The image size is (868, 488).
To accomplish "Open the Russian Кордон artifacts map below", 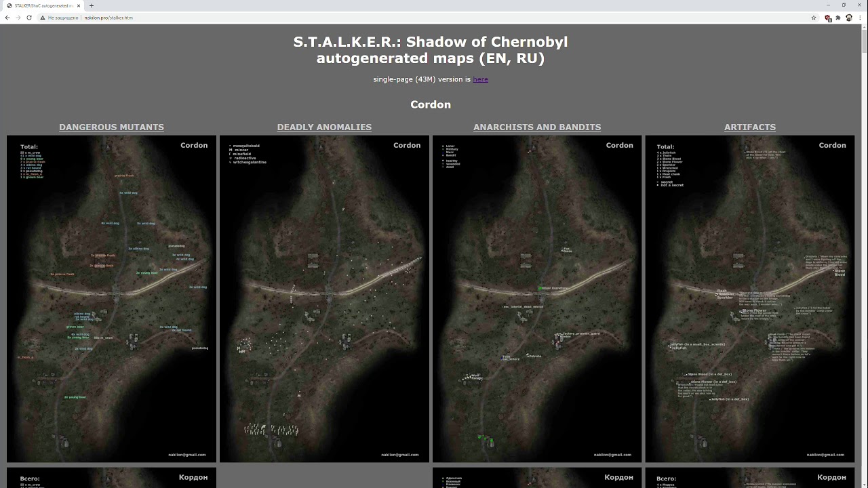I will [750, 478].
